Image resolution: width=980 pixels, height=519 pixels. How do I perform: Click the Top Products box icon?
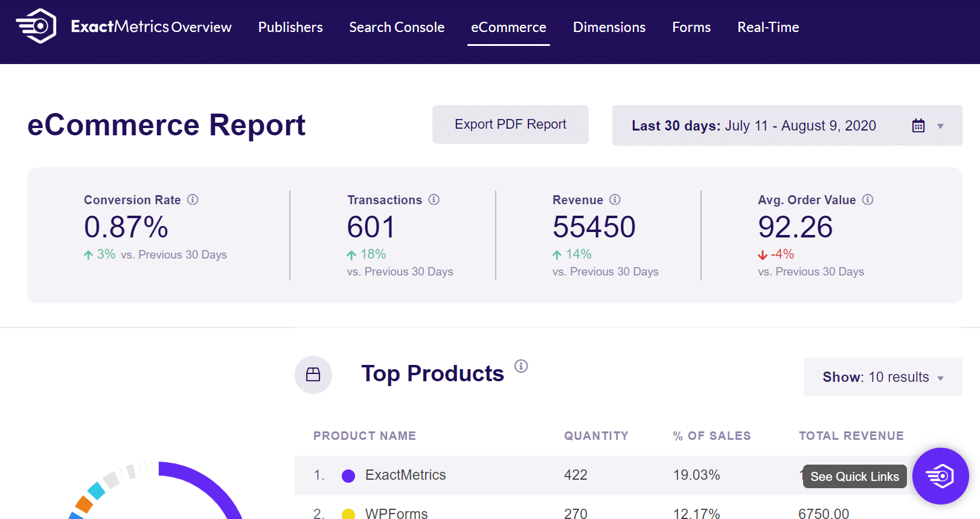coord(313,375)
